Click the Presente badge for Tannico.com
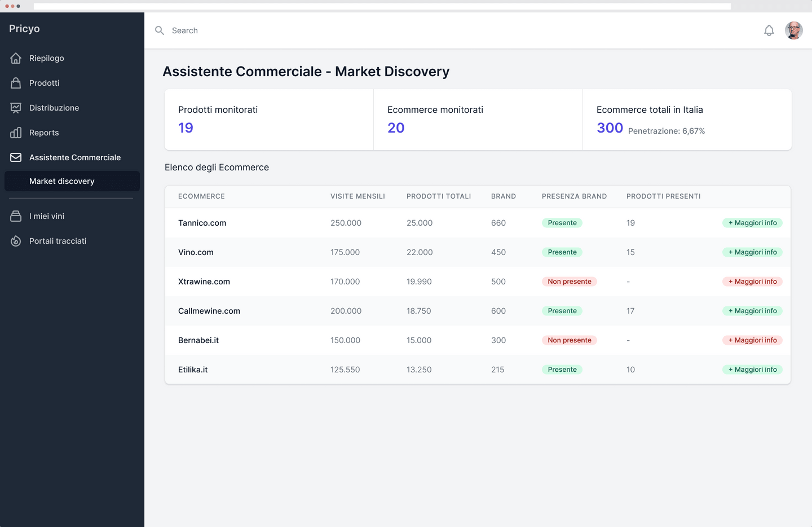The image size is (812, 527). 562,223
